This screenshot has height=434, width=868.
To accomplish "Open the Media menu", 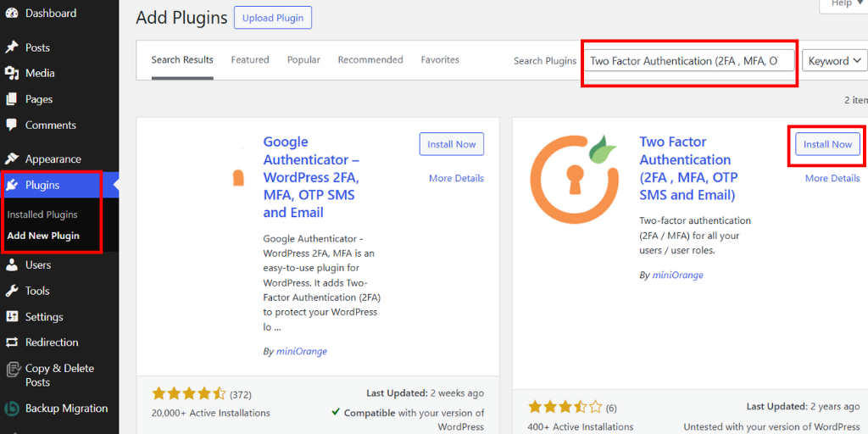I will tap(40, 73).
